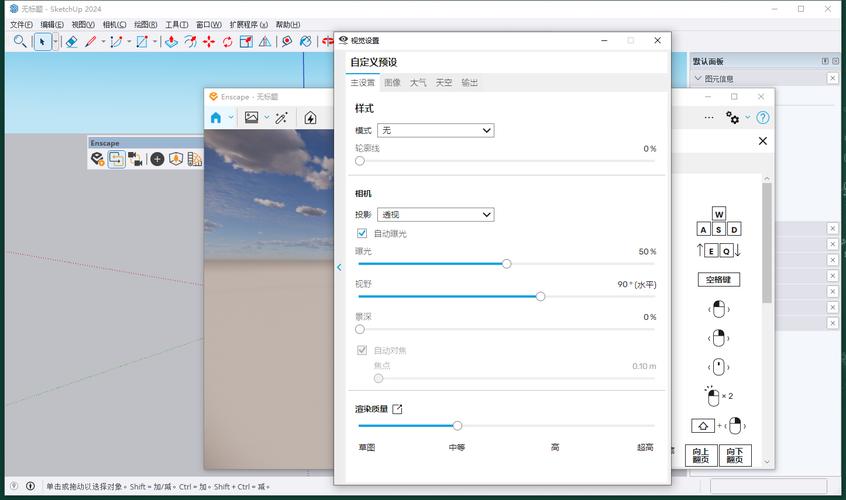Open the 扩展程序 menu
Image resolution: width=846 pixels, height=500 pixels.
pyautogui.click(x=248, y=24)
